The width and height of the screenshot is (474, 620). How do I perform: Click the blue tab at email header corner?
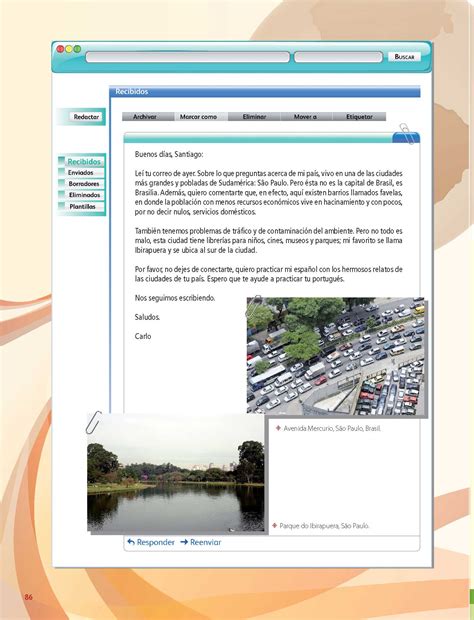tap(406, 138)
